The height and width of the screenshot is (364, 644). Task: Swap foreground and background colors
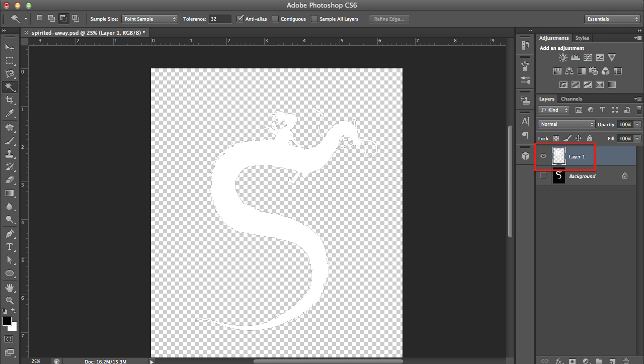pyautogui.click(x=13, y=312)
